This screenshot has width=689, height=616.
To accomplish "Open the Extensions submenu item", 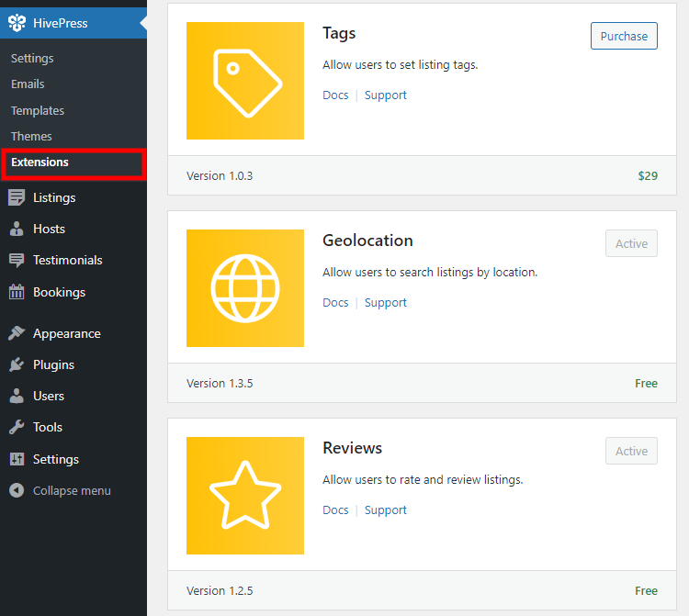I will click(40, 162).
